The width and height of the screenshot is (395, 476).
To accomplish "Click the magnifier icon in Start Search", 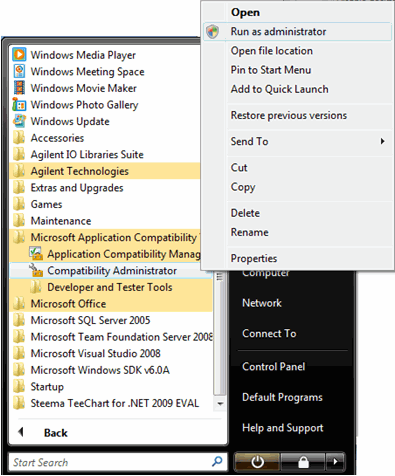I will [217, 462].
